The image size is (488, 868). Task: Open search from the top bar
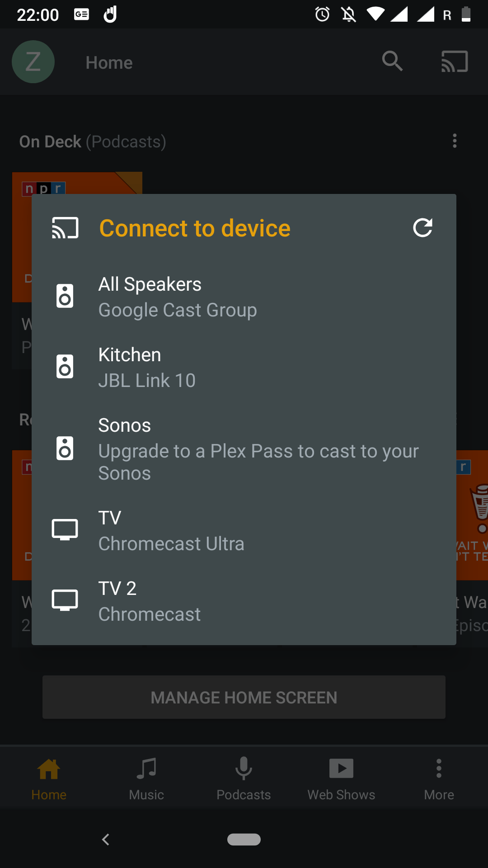[392, 62]
